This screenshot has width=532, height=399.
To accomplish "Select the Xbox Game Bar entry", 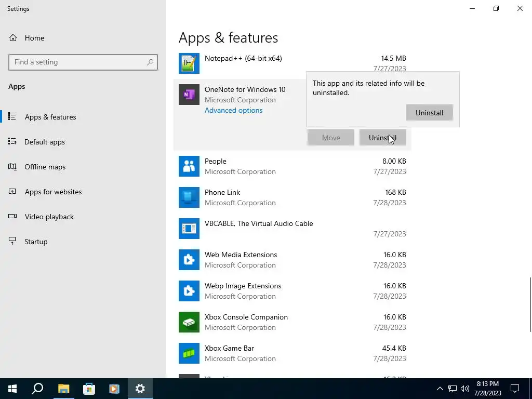I will [292, 353].
